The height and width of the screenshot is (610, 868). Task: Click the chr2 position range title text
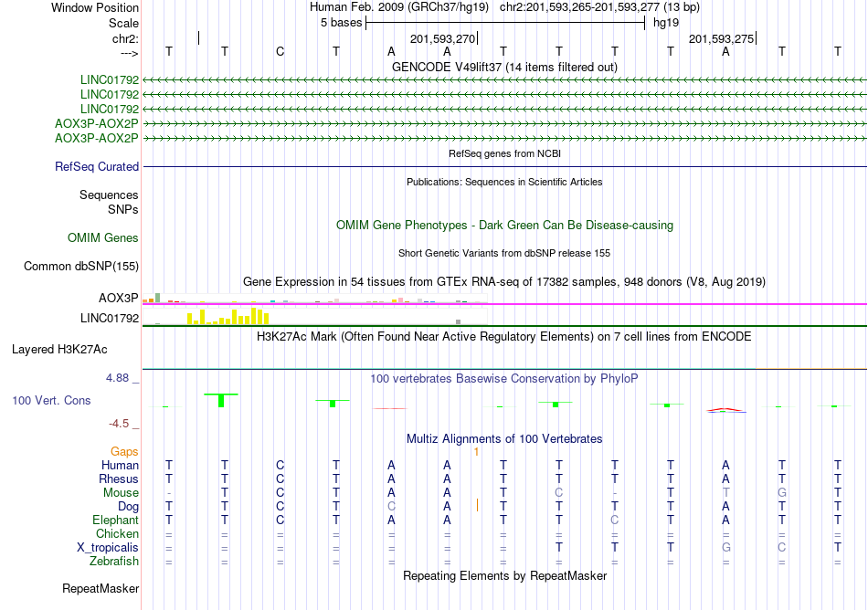(x=599, y=7)
